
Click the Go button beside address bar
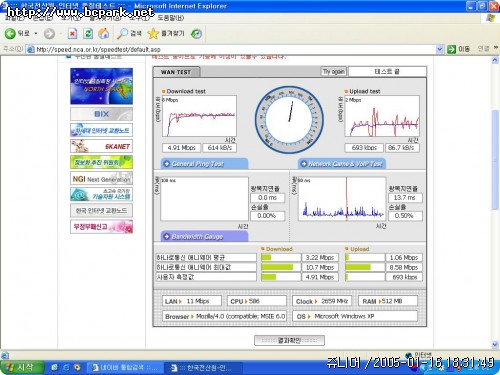(458, 49)
